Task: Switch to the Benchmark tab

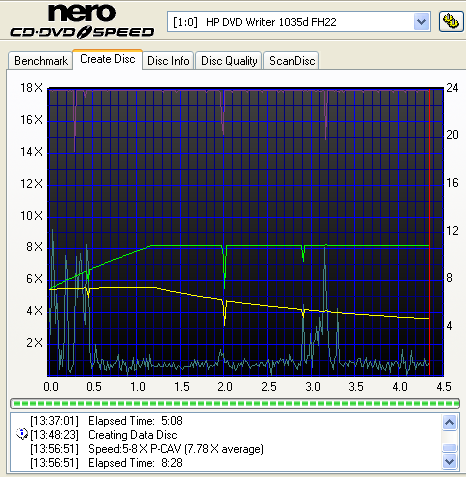Action: (40, 61)
